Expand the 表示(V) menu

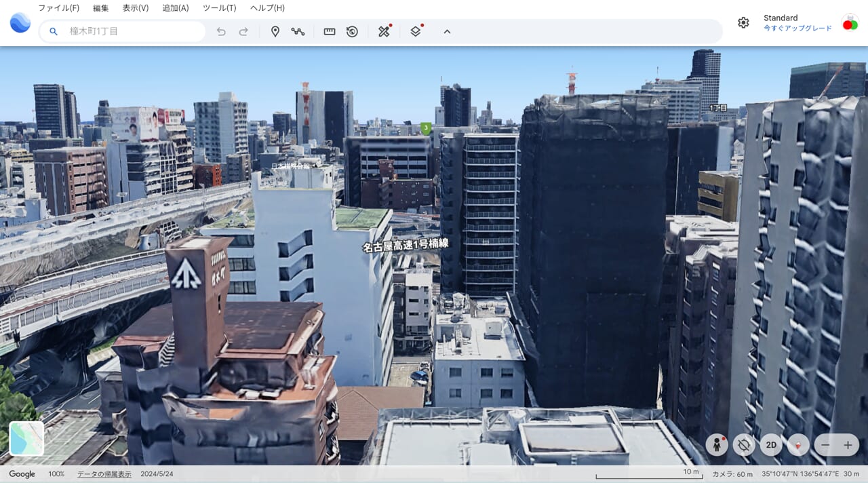[136, 8]
